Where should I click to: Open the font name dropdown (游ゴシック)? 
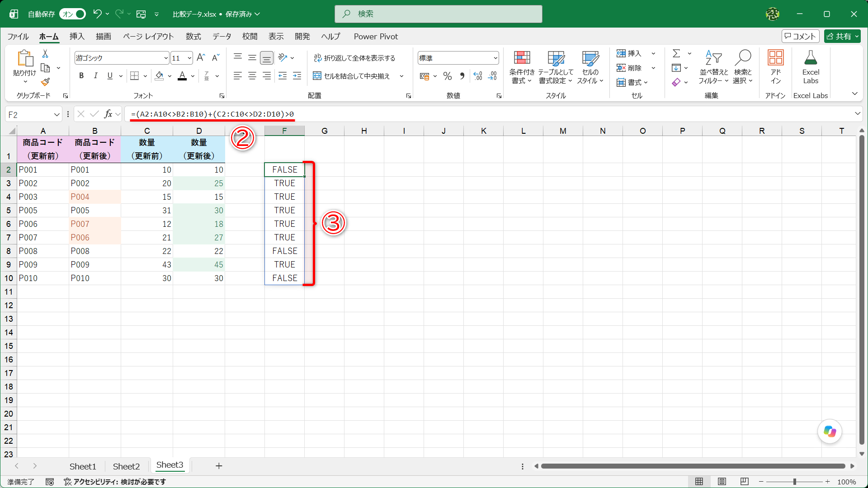click(166, 58)
